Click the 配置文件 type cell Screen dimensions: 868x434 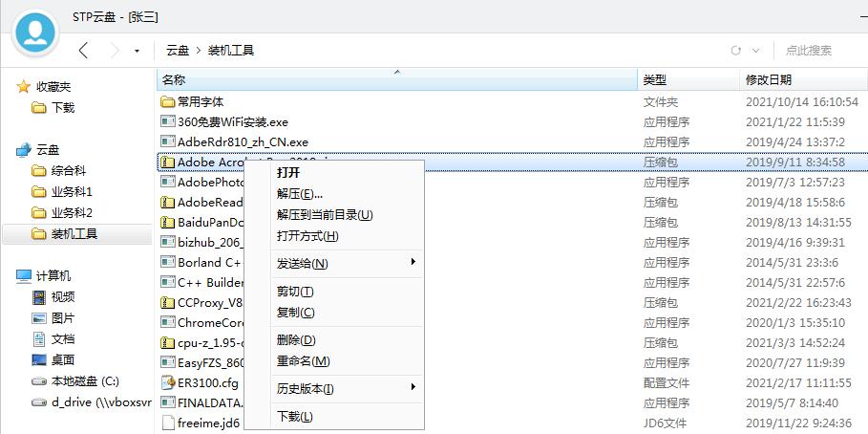667,383
